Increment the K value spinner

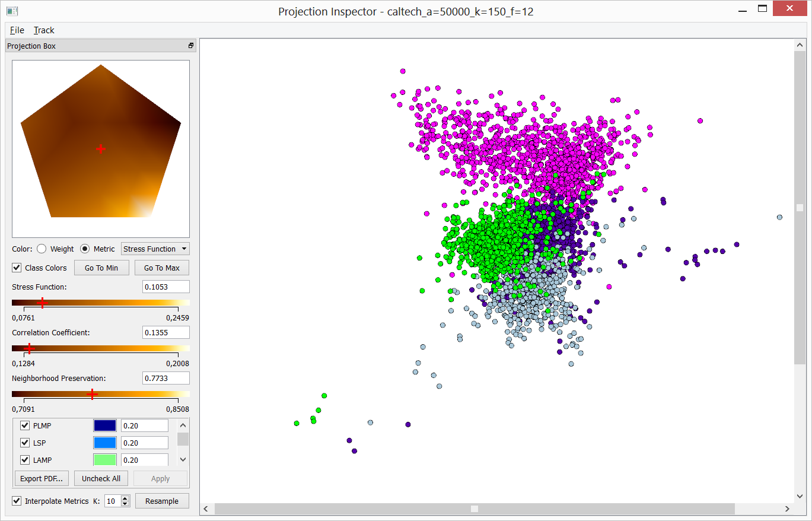coord(125,498)
